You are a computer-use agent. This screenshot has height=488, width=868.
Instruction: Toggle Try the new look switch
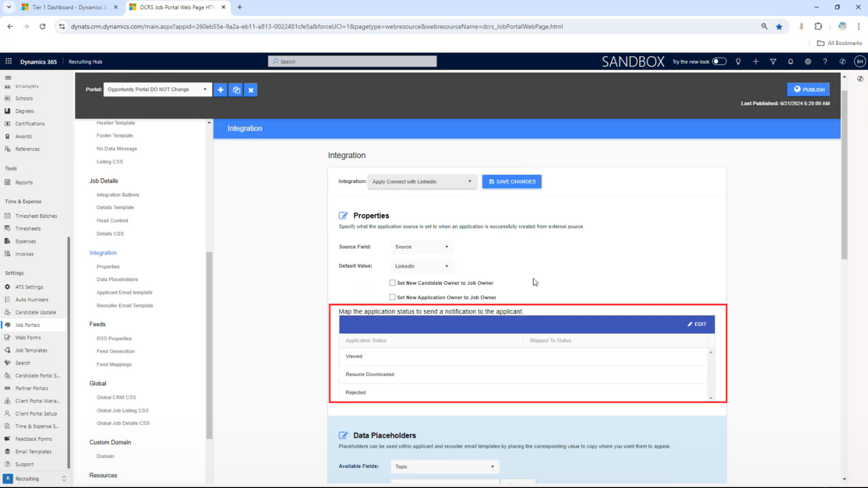point(719,61)
